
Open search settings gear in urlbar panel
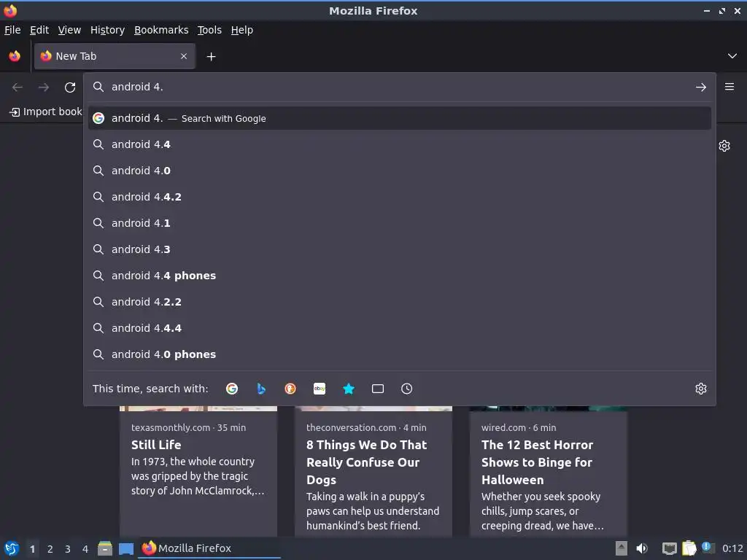pyautogui.click(x=701, y=389)
